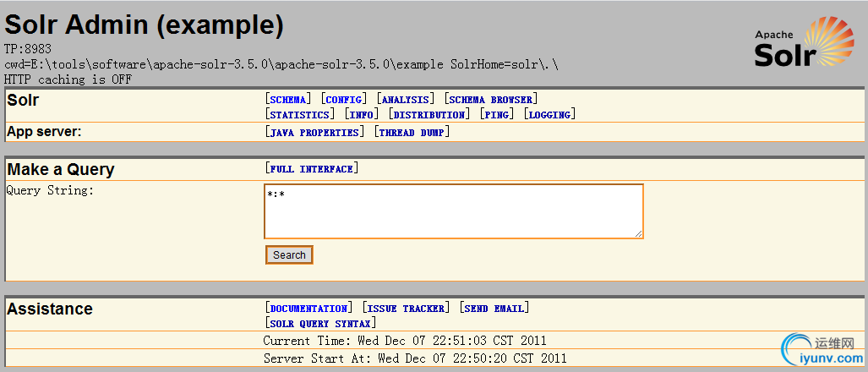Click the 'App server:' label

pyautogui.click(x=44, y=132)
